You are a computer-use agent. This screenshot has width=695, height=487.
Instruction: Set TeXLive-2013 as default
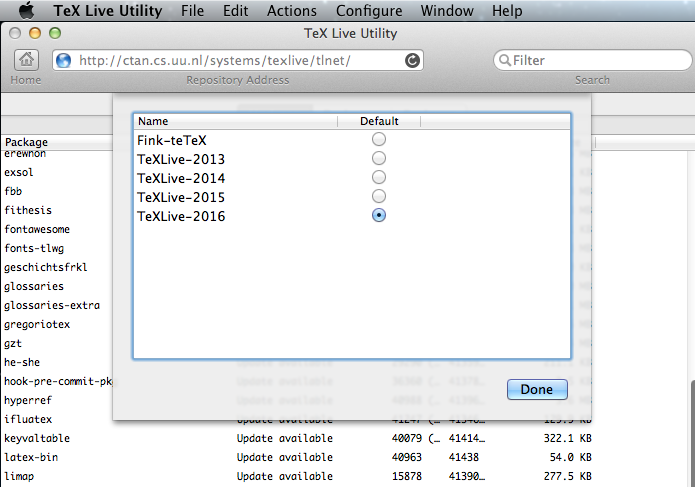(379, 158)
